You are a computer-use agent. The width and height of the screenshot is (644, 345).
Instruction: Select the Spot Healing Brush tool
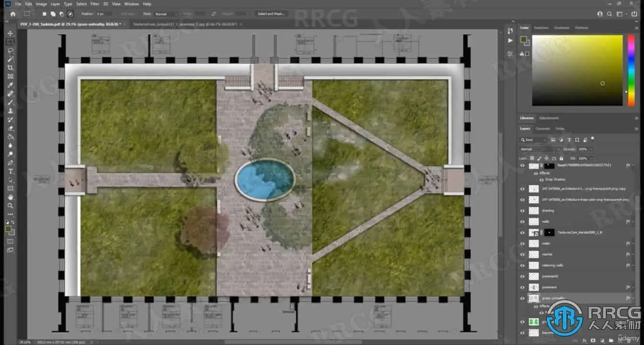[x=11, y=94]
